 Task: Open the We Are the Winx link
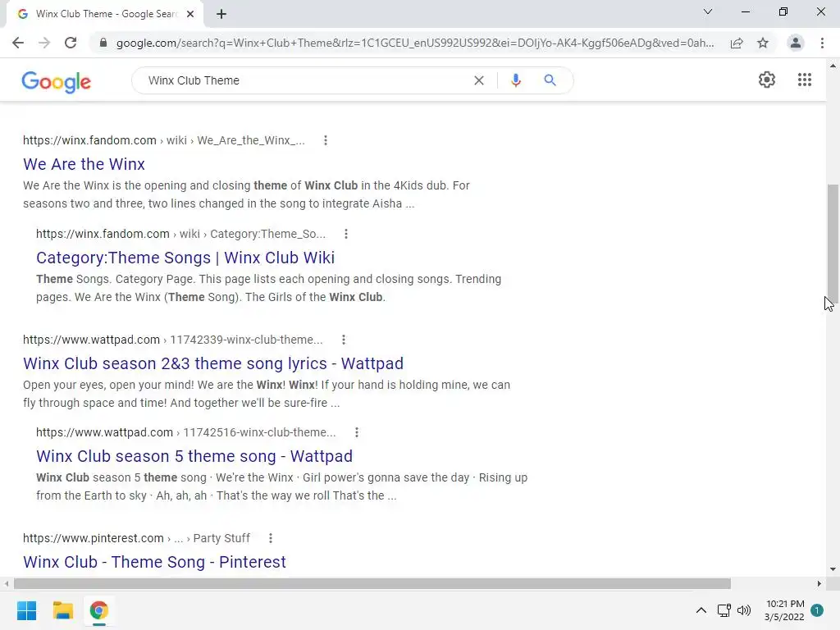click(84, 164)
